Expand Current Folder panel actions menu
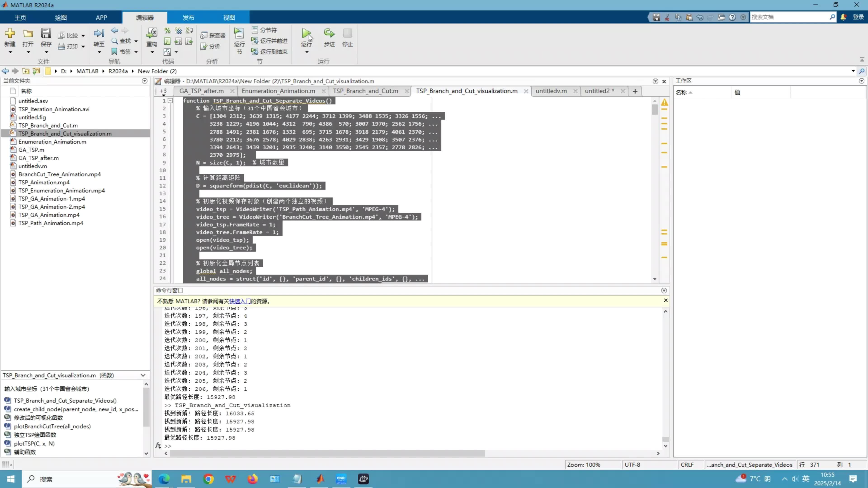The height and width of the screenshot is (488, 868). (145, 81)
